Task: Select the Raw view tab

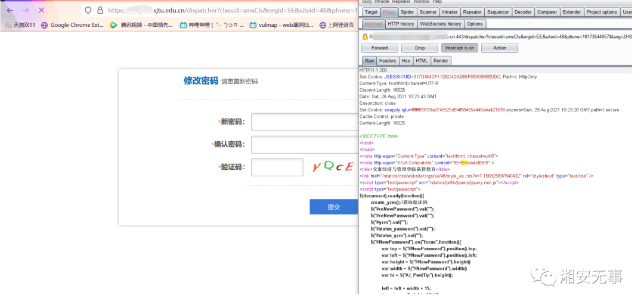Action: [x=370, y=61]
